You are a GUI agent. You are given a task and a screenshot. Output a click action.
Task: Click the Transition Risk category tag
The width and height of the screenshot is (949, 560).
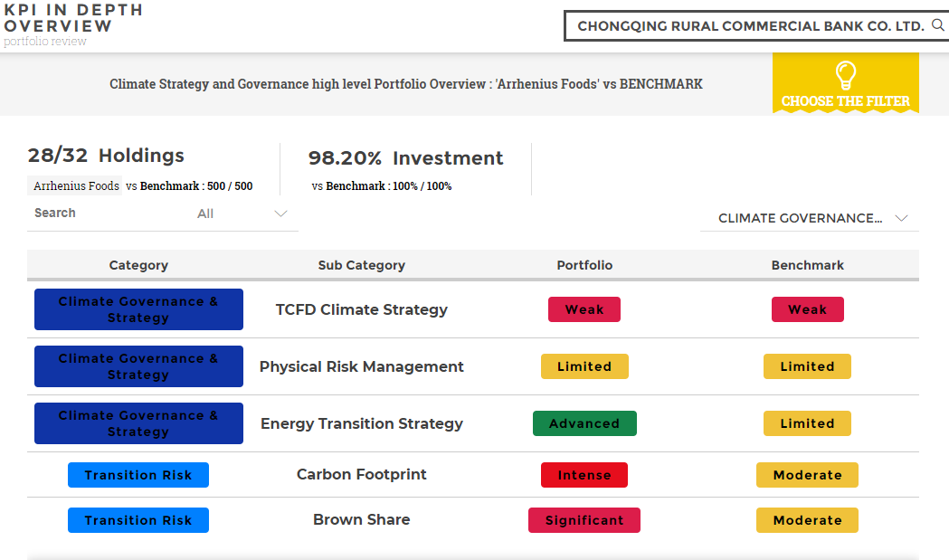click(x=138, y=474)
